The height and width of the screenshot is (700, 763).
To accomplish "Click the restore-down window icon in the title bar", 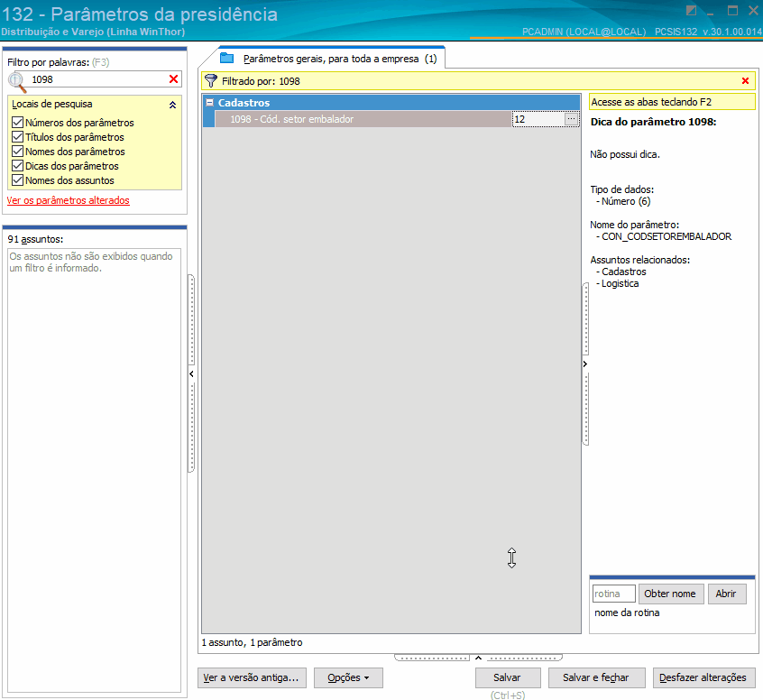I will 691,10.
